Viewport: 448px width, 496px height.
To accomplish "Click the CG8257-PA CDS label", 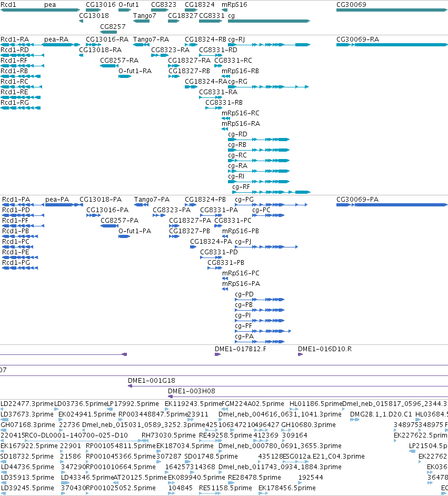I will 120,221.
